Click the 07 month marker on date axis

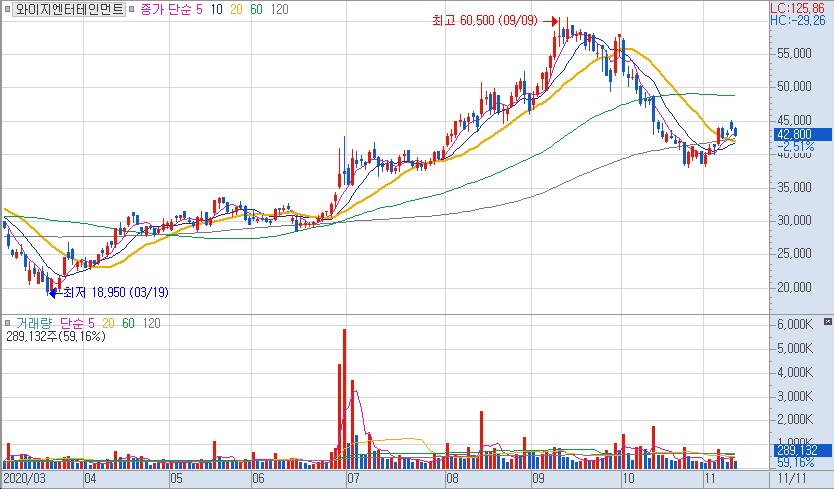(354, 478)
